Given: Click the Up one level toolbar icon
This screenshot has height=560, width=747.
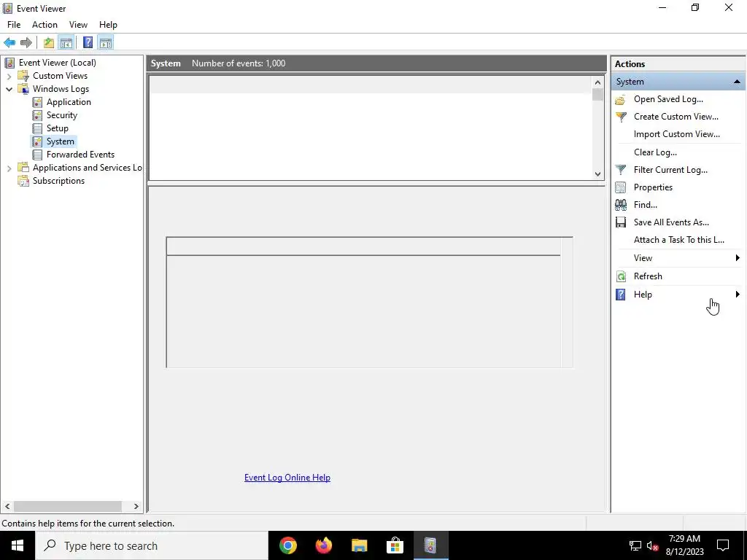Looking at the screenshot, I should click(x=49, y=43).
